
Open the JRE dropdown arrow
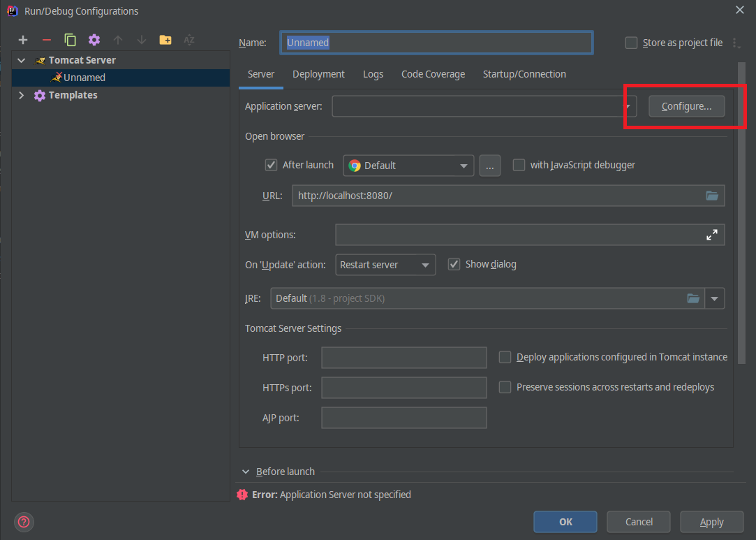[715, 298]
